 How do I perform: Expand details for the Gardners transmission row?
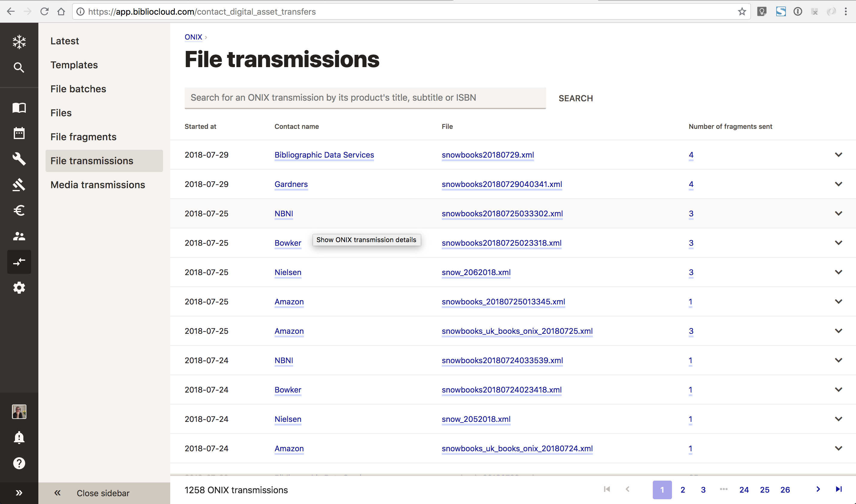tap(838, 184)
